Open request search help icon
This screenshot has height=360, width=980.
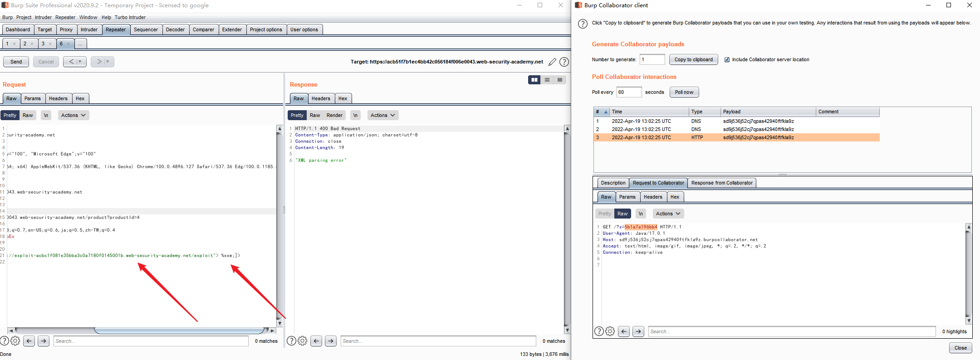pos(4,341)
